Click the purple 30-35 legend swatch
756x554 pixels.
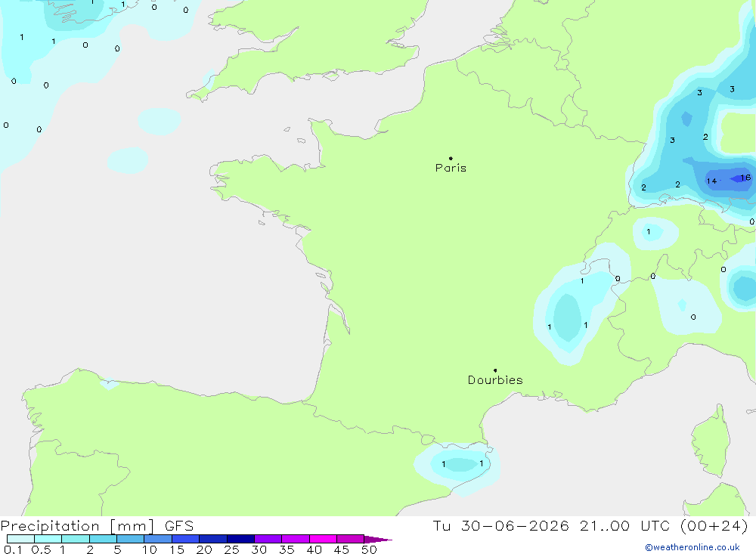[268, 539]
